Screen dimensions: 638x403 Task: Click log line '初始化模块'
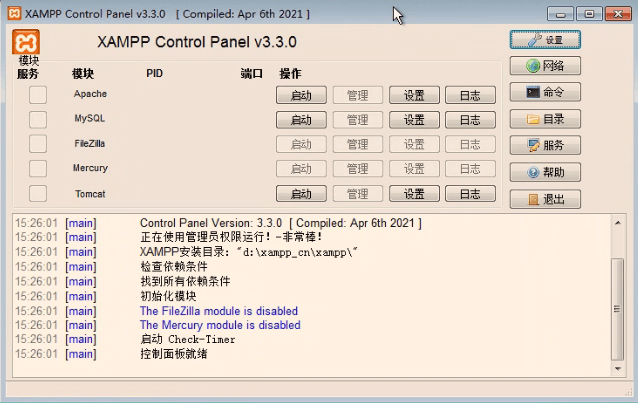click(168, 296)
